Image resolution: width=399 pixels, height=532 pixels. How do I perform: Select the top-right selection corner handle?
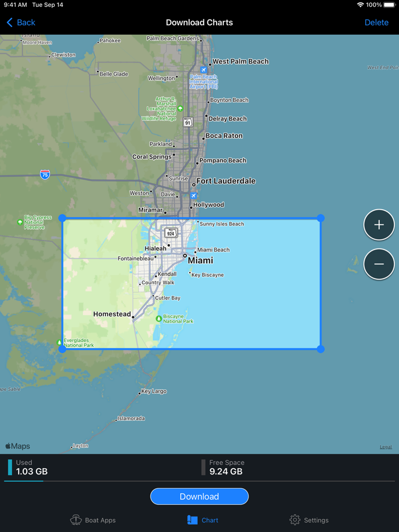(320, 218)
